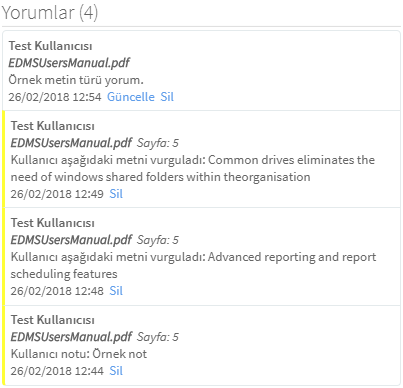Click the Test Kullanıcısı name in first comment
403x388 pixels.
[50, 46]
